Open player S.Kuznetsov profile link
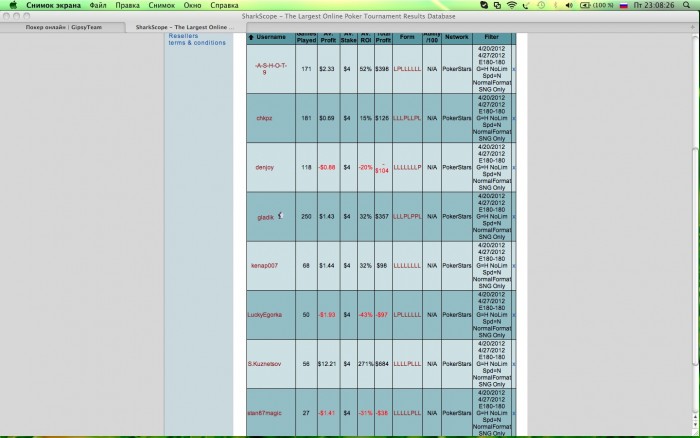700x438 pixels. click(x=264, y=364)
